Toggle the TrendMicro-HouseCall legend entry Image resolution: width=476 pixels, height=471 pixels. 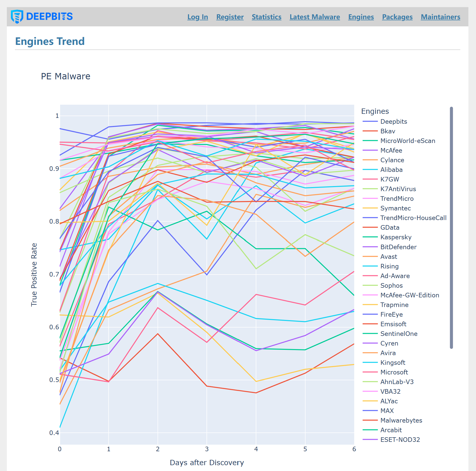coord(404,218)
